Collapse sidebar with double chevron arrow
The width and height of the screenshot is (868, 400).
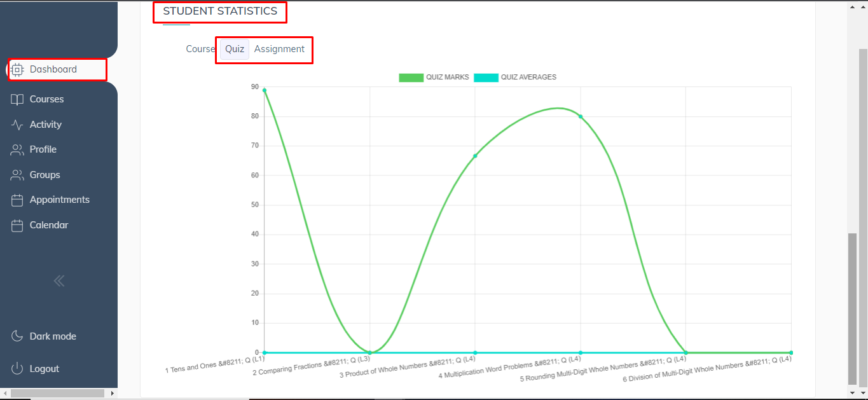pos(59,281)
